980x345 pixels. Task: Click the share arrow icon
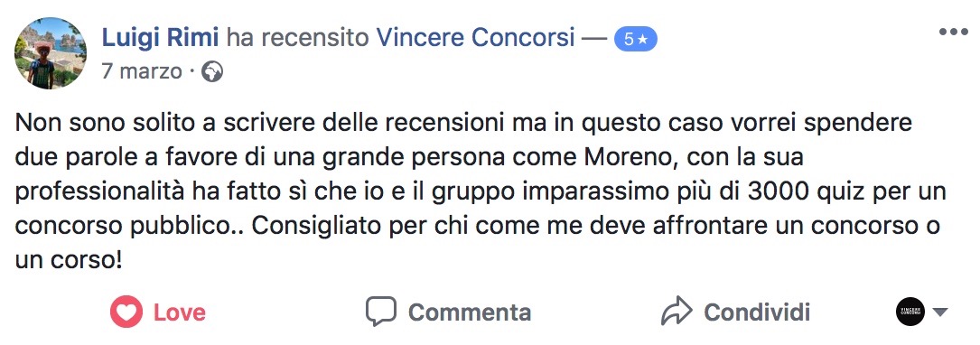tap(677, 311)
